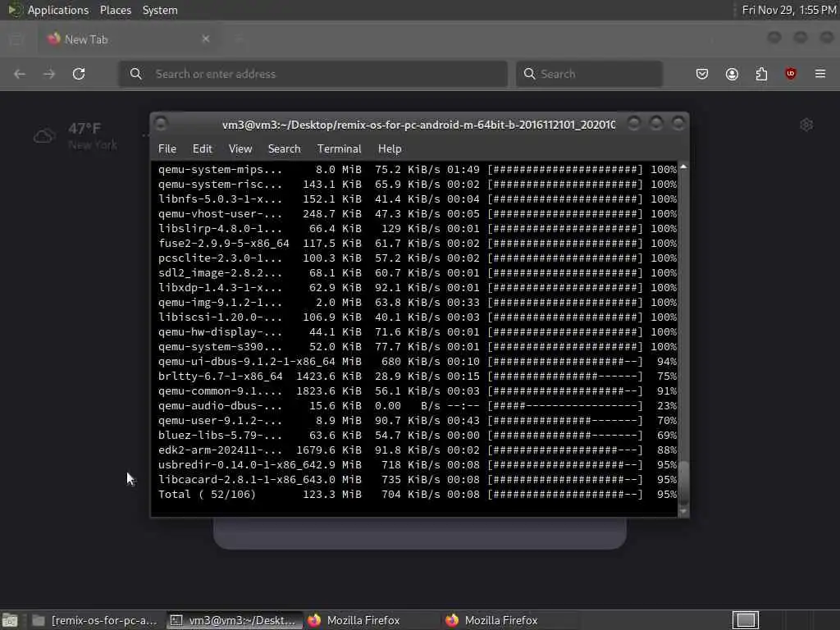Click the fuse2-2.9.9-5-x86_64 line in terminal
Screen dimensions: 840x630
pos(418,244)
